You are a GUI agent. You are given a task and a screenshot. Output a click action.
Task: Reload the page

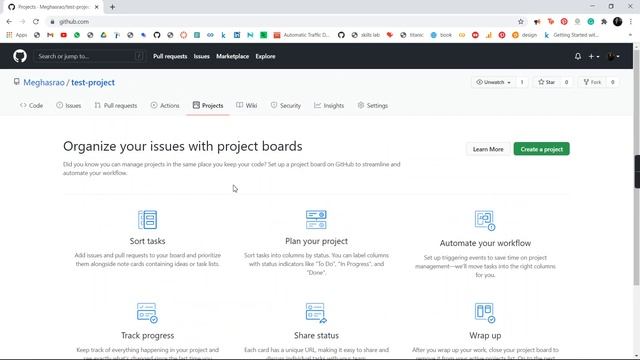(36, 22)
